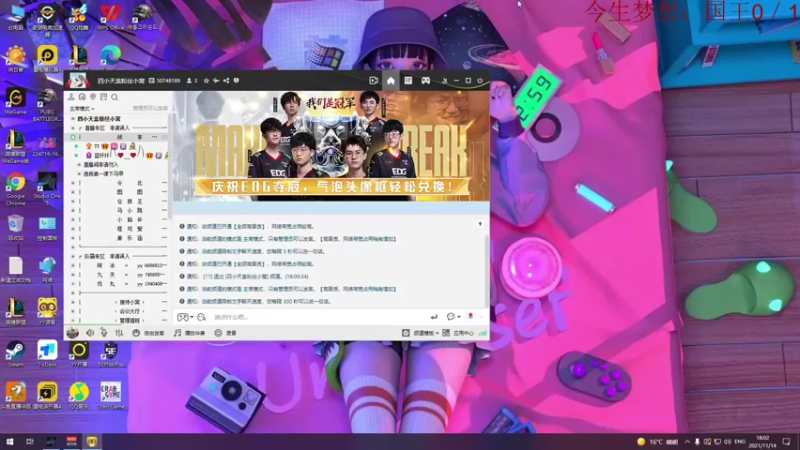
Task: Click the channel avatar in title bar
Action: [x=78, y=81]
